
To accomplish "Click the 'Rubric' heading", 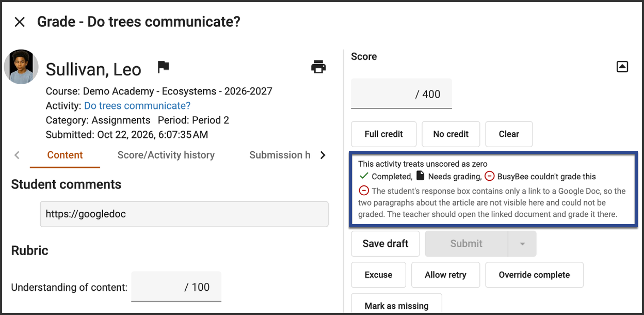I will click(29, 251).
